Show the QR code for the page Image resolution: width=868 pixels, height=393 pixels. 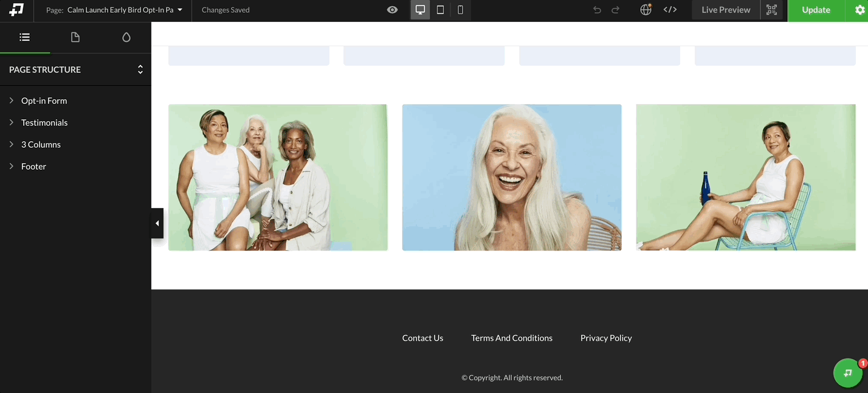tap(771, 10)
